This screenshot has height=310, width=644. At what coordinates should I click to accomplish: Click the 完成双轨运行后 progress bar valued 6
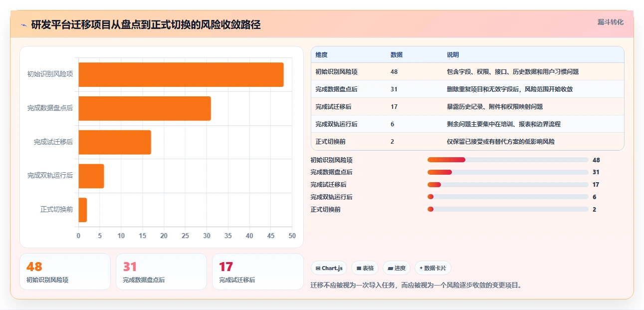click(508, 197)
